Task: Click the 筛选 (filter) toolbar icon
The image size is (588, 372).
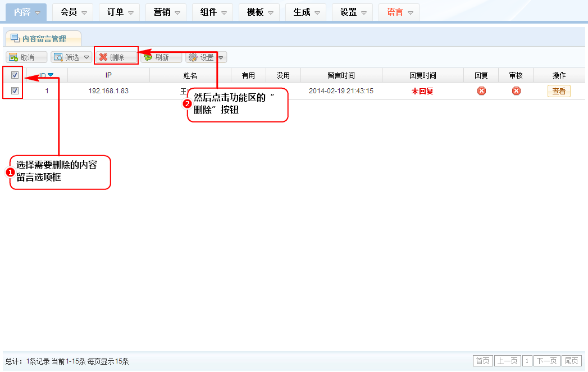Action: tap(58, 57)
